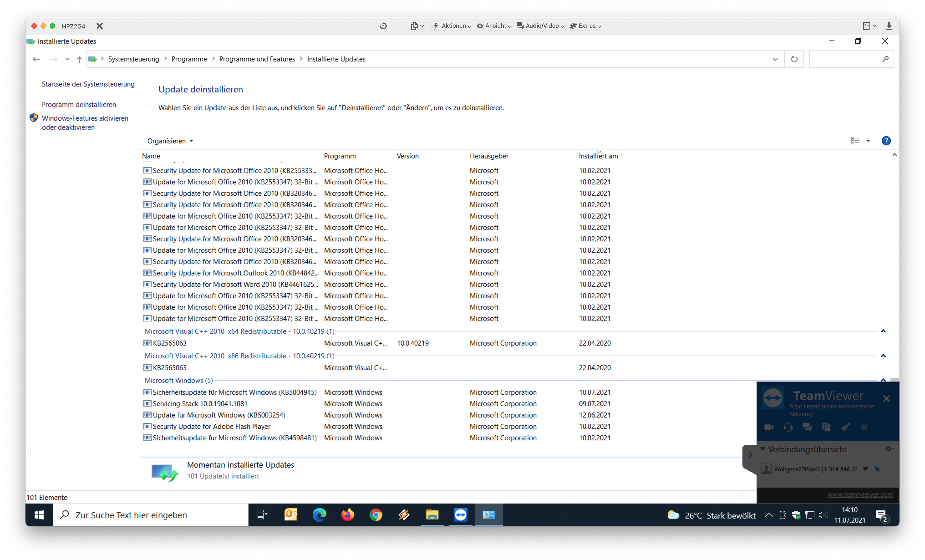Open Task View from the taskbar
The width and height of the screenshot is (925, 560).
point(262,514)
